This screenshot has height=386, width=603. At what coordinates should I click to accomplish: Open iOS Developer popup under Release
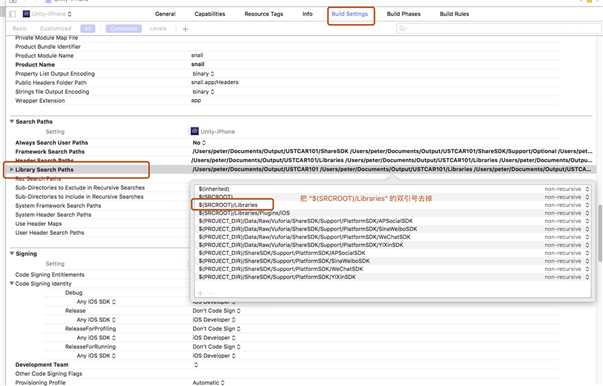(x=214, y=319)
